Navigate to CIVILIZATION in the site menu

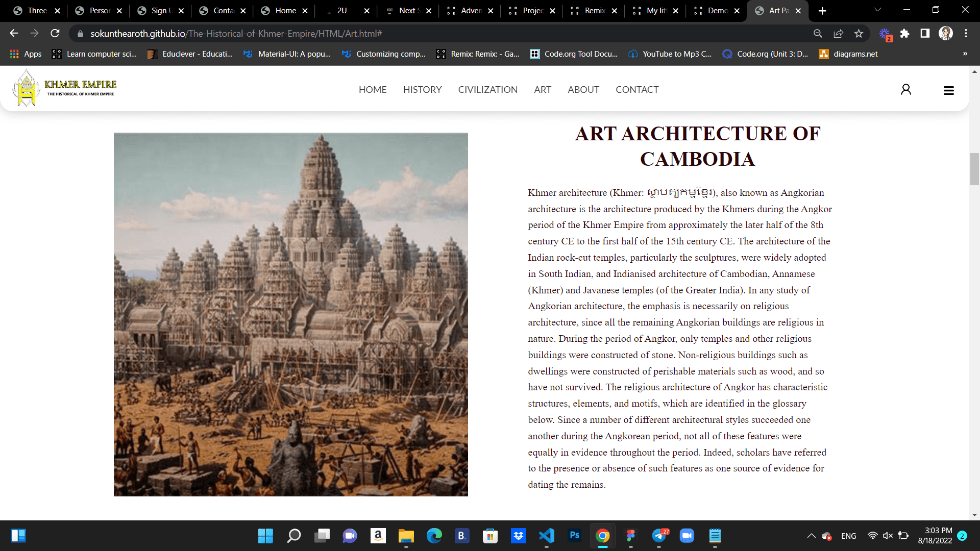point(487,90)
